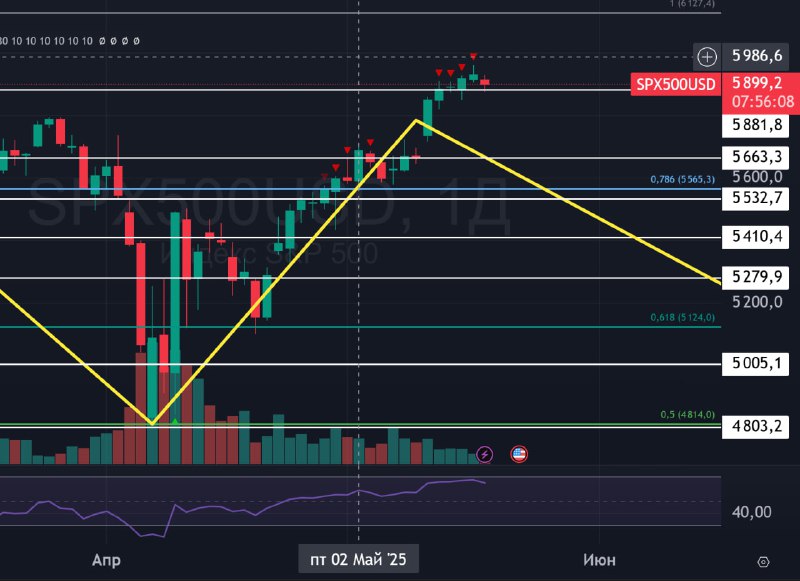Select the 4 803,2 price level label
Image resolution: width=800 pixels, height=581 pixels.
pyautogui.click(x=756, y=426)
